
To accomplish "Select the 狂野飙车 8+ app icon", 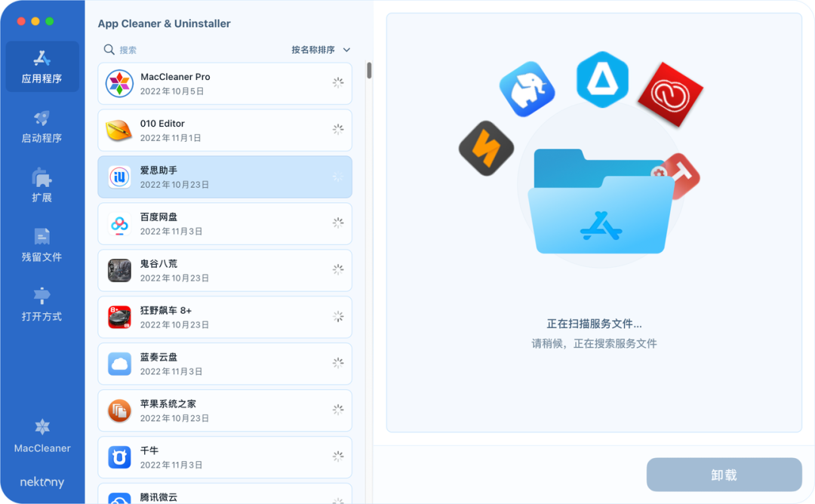I will point(119,317).
